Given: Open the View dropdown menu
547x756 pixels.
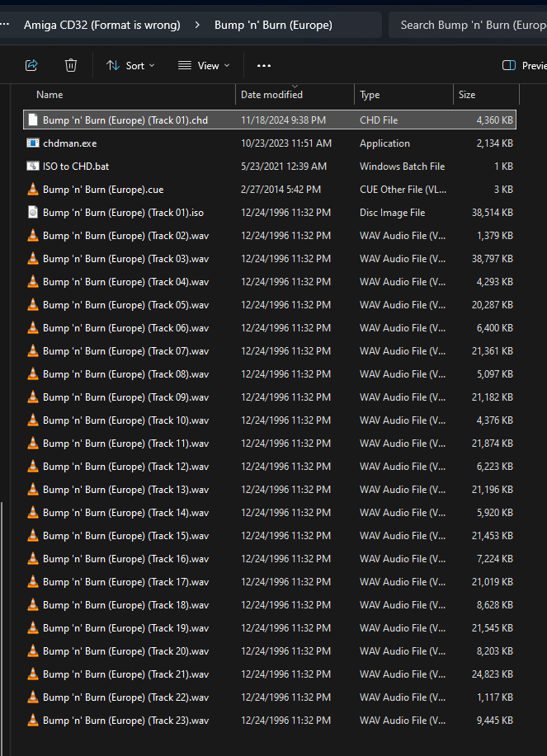Looking at the screenshot, I should [204, 66].
